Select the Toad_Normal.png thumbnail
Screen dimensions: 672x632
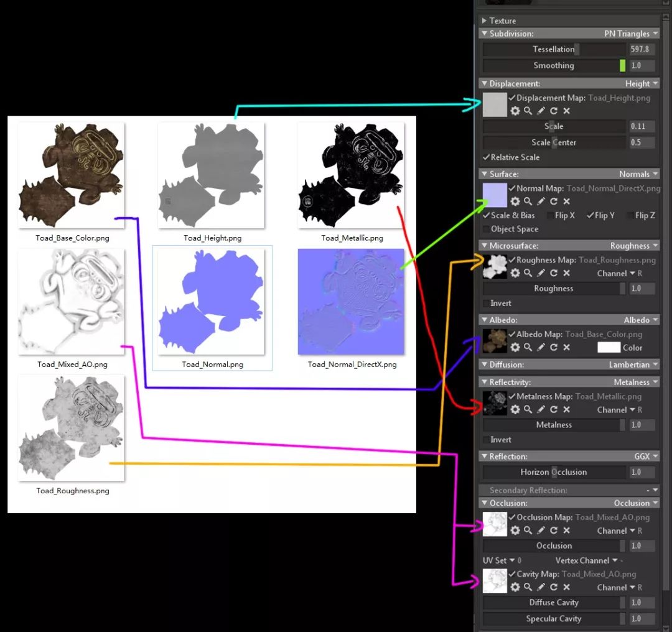point(212,302)
